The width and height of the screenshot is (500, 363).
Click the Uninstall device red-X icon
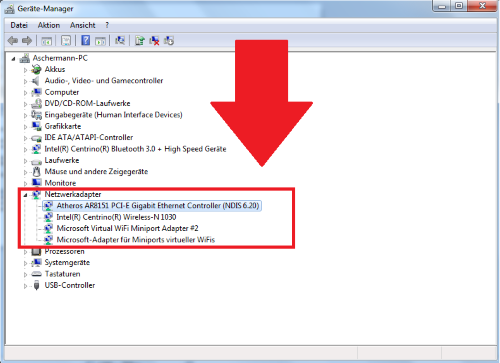pyautogui.click(x=154, y=41)
